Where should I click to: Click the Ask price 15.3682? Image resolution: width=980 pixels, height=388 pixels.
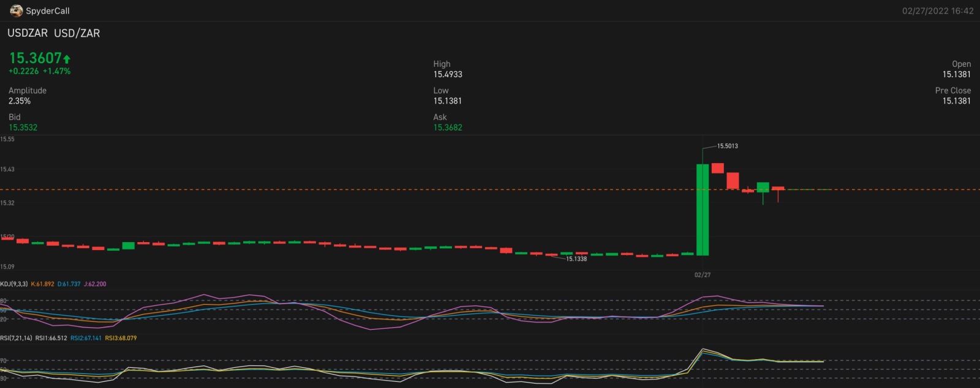(448, 127)
